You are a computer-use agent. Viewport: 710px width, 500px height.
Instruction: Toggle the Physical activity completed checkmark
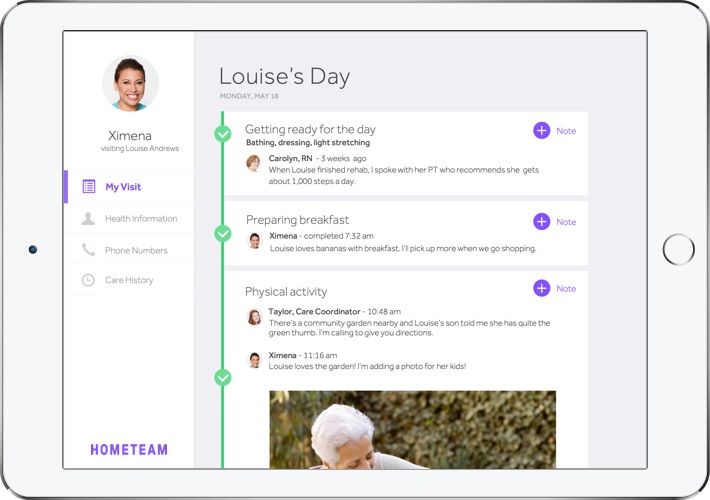[x=223, y=378]
